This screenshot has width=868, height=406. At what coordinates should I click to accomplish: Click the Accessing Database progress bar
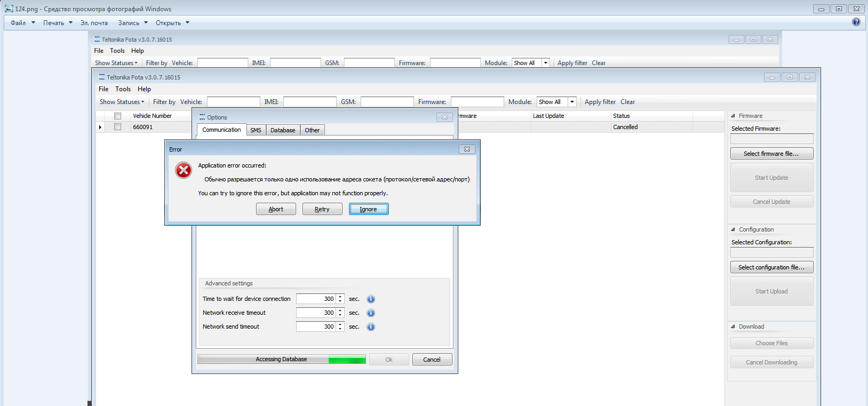point(282,360)
